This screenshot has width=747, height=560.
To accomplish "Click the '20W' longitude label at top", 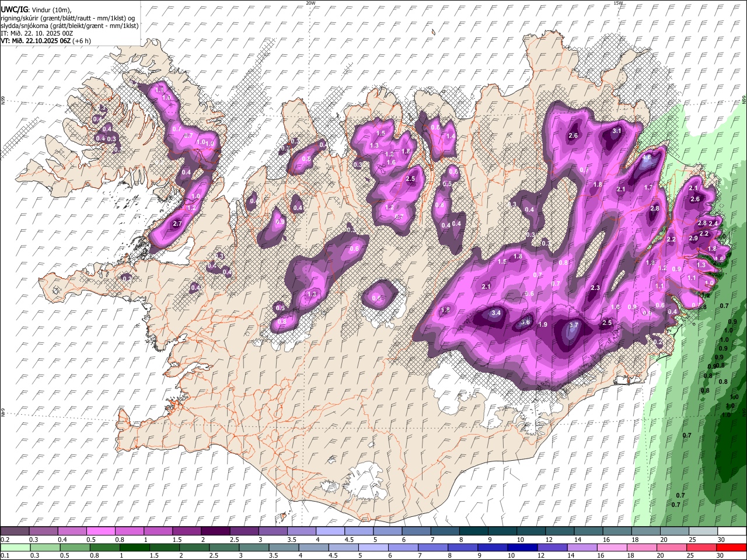I will point(310,3).
